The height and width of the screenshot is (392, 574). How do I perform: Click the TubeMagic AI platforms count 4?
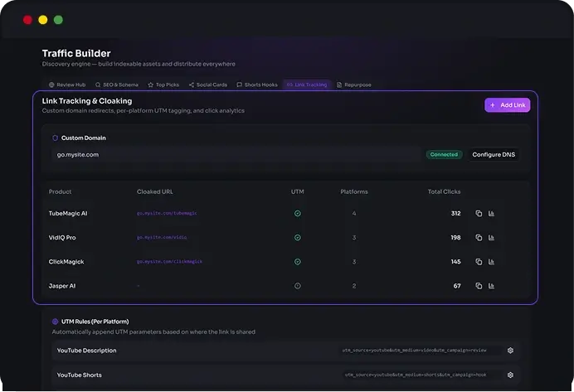[354, 213]
